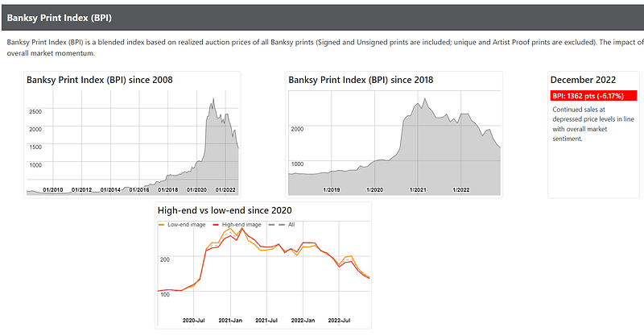Viewport: 644px width, 336px height.
Task: Click the 1/2022 axis label on the 2018 chart
Action: pos(460,190)
